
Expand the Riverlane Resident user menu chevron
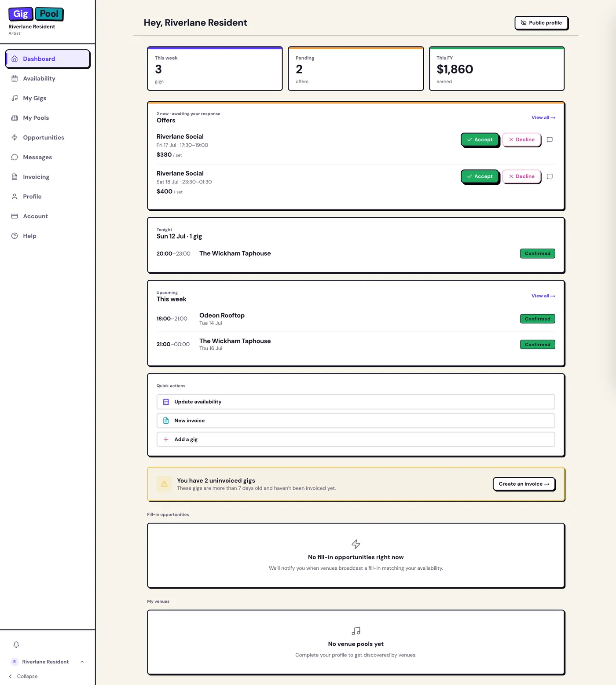pyautogui.click(x=82, y=662)
